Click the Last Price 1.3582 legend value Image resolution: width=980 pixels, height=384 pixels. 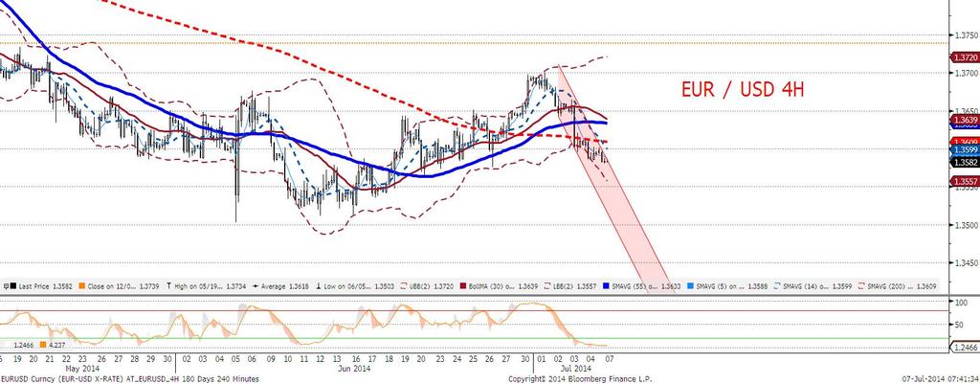62,286
